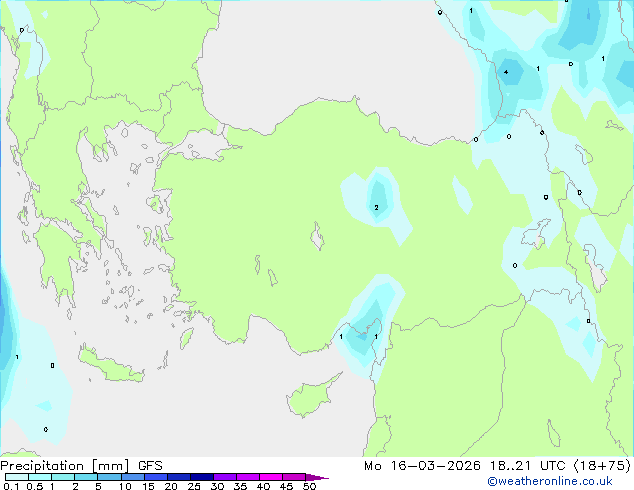Screen dimensions: 634x490
Task: Open the weatheronline.co.uk link
Action: point(550,481)
